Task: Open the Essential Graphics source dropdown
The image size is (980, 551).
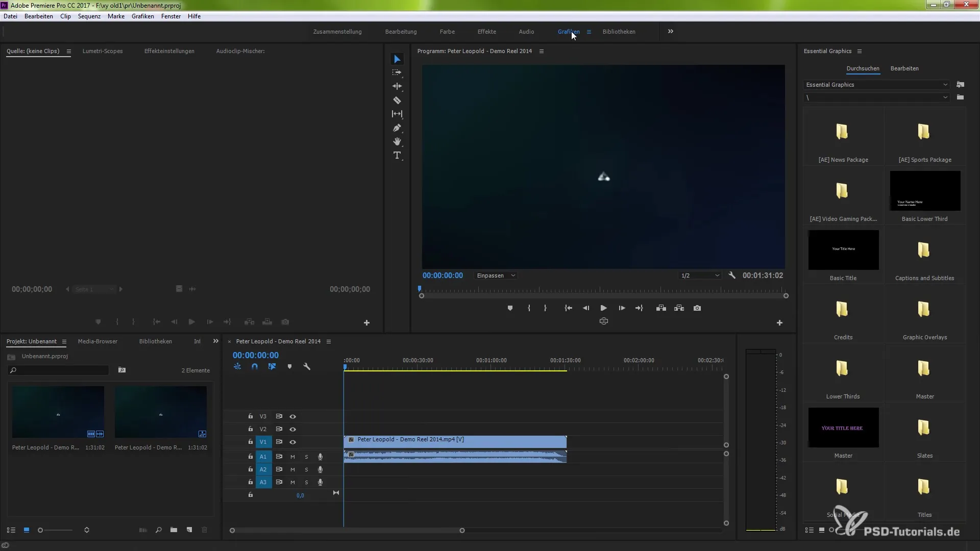Action: click(x=876, y=85)
